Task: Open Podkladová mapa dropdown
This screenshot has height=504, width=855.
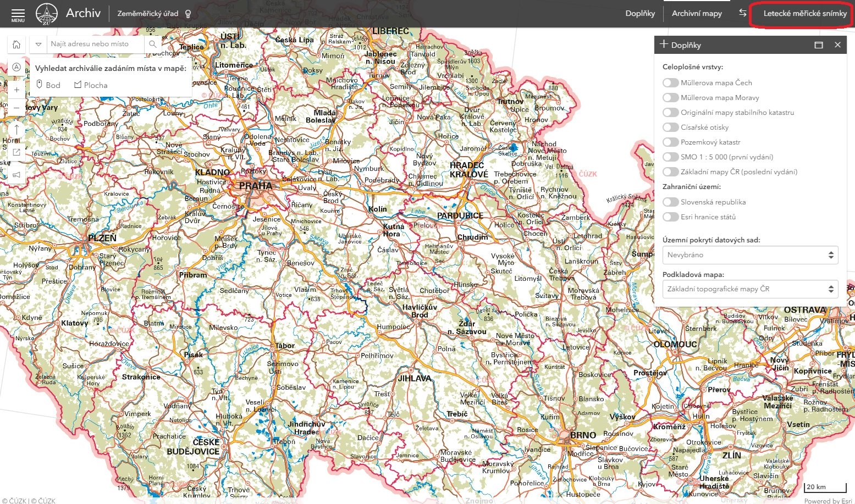Action: point(750,289)
